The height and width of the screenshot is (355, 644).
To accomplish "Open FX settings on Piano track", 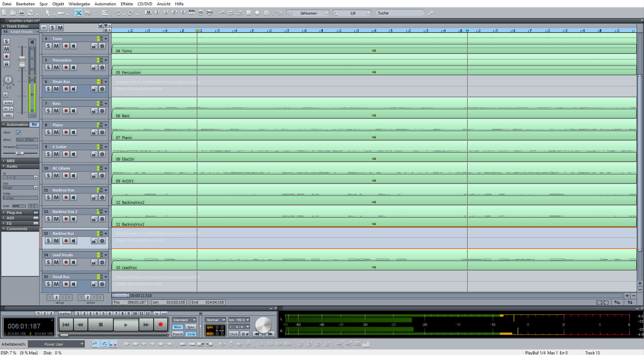I will 102,132.
